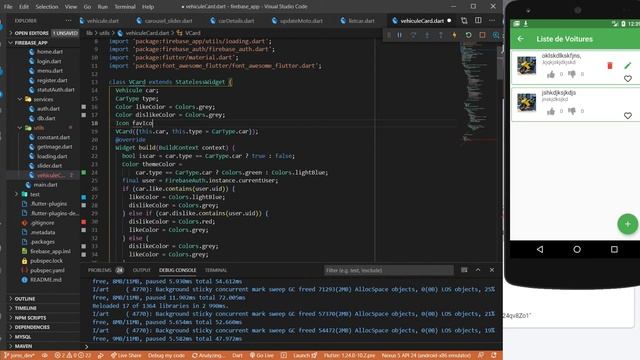640x360 pixels.
Task: Open the Terminal menu
Action: click(125, 7)
